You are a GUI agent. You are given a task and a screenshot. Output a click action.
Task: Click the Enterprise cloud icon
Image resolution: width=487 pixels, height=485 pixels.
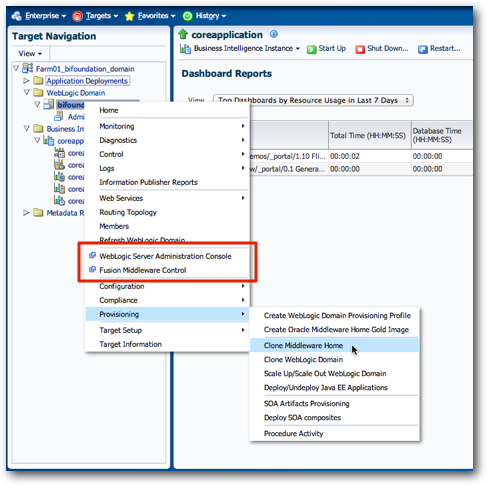point(16,16)
